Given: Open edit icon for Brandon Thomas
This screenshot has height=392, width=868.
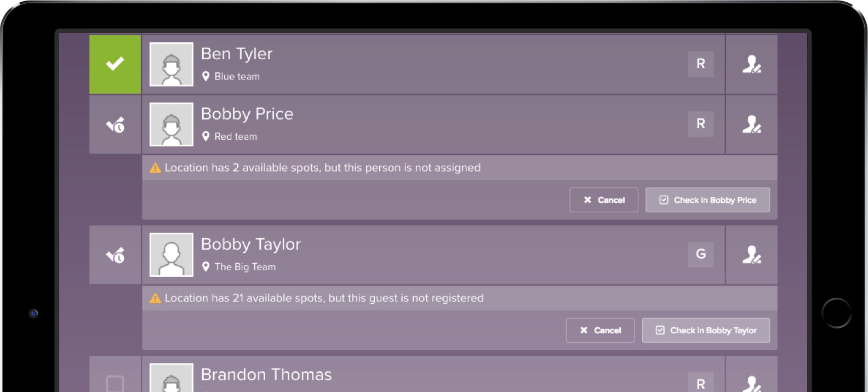Looking at the screenshot, I should point(751,382).
